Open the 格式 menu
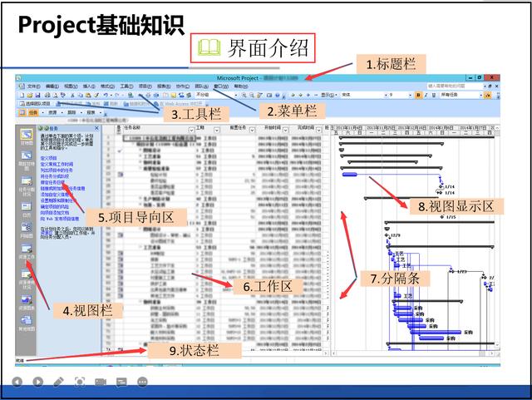The image size is (532, 400). (107, 86)
